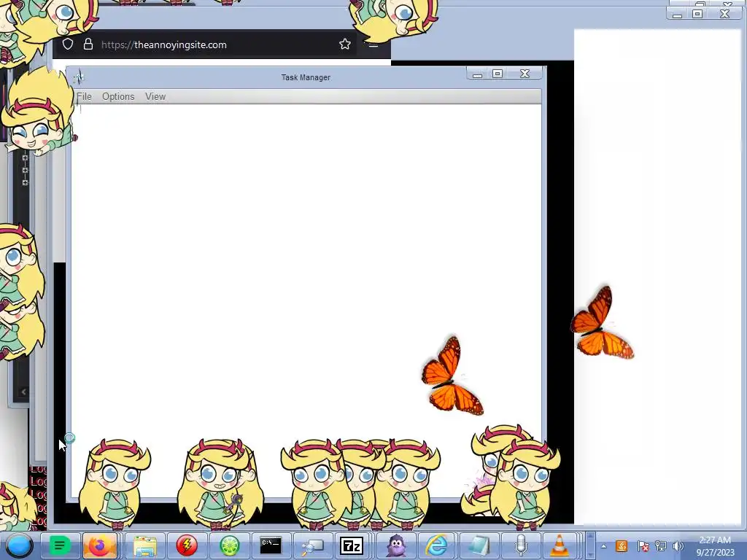The width and height of the screenshot is (747, 560).
Task: Open File Explorer from the taskbar
Action: click(x=145, y=545)
